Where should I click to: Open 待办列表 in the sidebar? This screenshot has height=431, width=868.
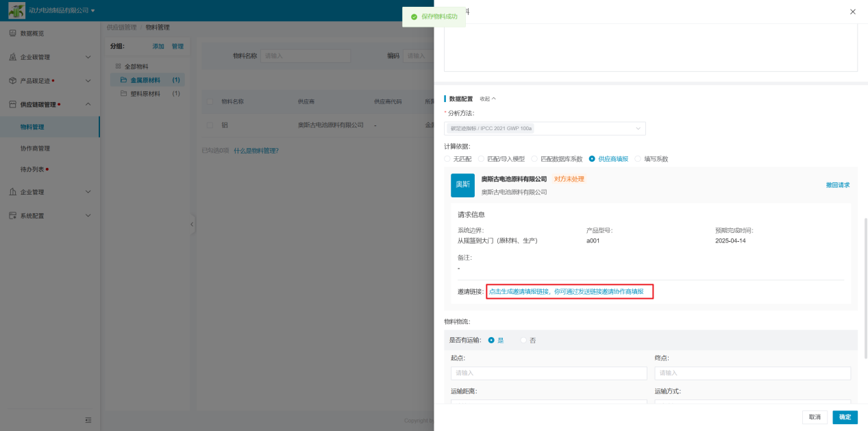coord(33,169)
